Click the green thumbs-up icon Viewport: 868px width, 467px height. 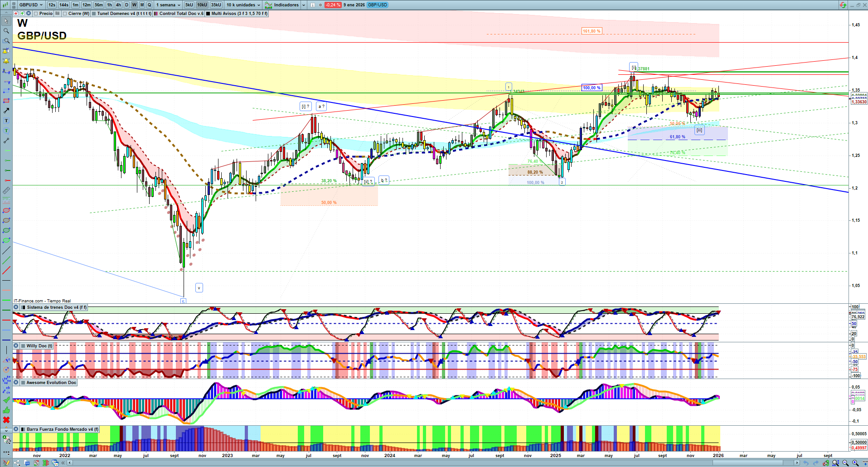coord(6,410)
